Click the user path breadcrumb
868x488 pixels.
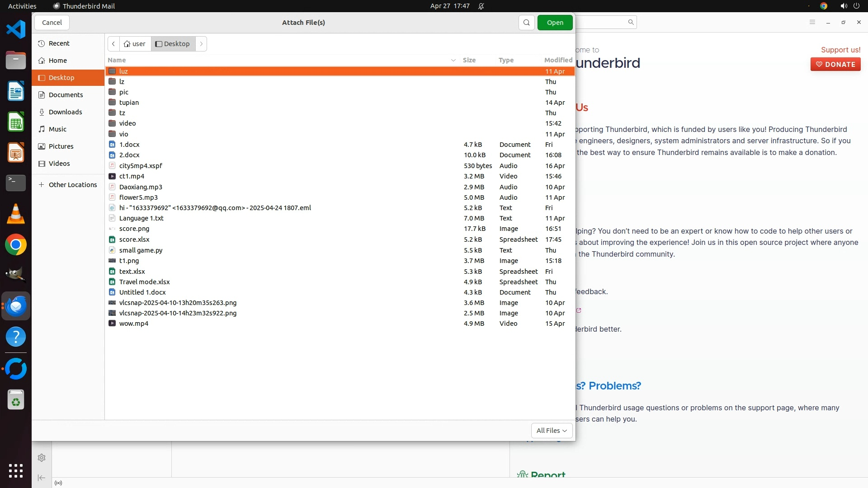tap(135, 44)
